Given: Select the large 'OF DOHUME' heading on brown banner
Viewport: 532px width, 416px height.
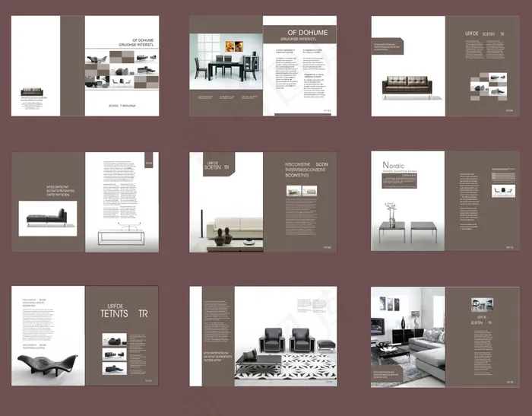Looking at the screenshot, I should point(307,33).
